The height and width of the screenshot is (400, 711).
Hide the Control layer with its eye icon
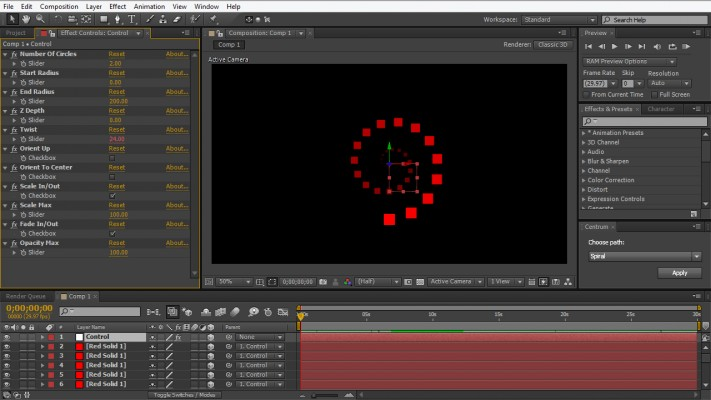point(7,337)
